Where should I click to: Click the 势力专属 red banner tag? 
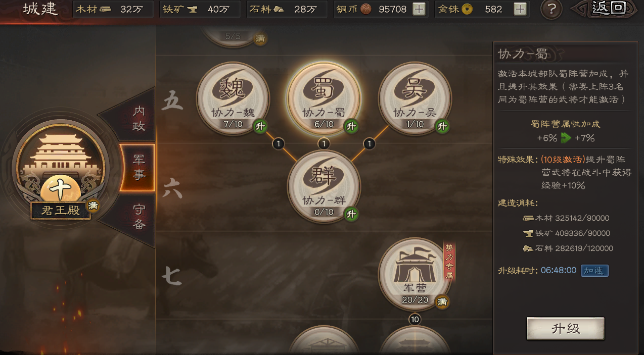point(449,262)
